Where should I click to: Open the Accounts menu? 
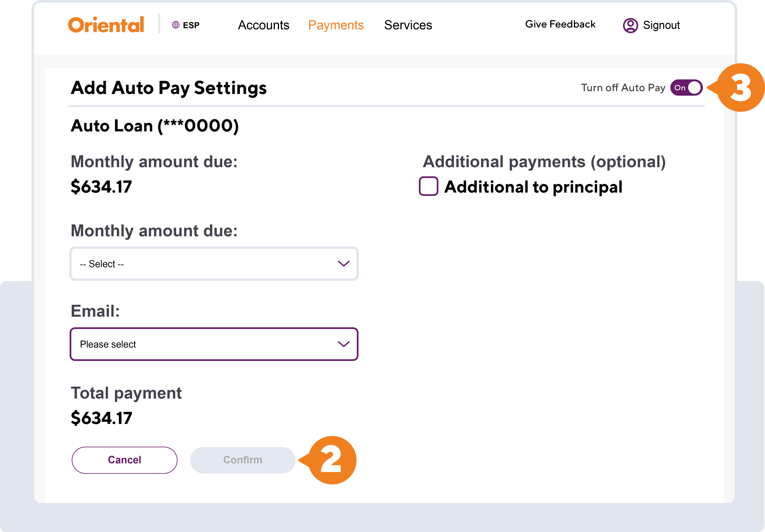coord(264,25)
